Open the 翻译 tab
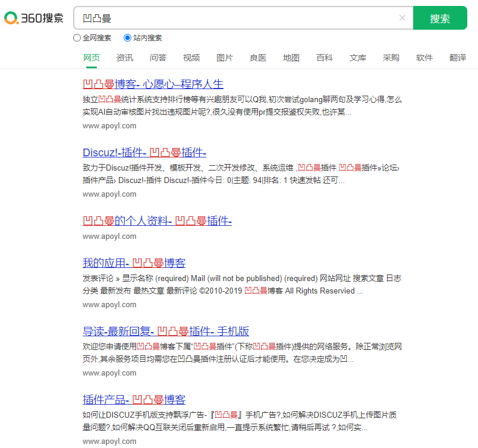This screenshot has height=448, width=478. pos(458,58)
